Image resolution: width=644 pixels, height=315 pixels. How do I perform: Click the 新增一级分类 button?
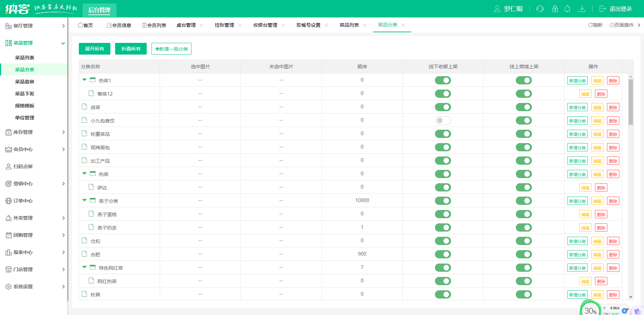[x=171, y=49]
